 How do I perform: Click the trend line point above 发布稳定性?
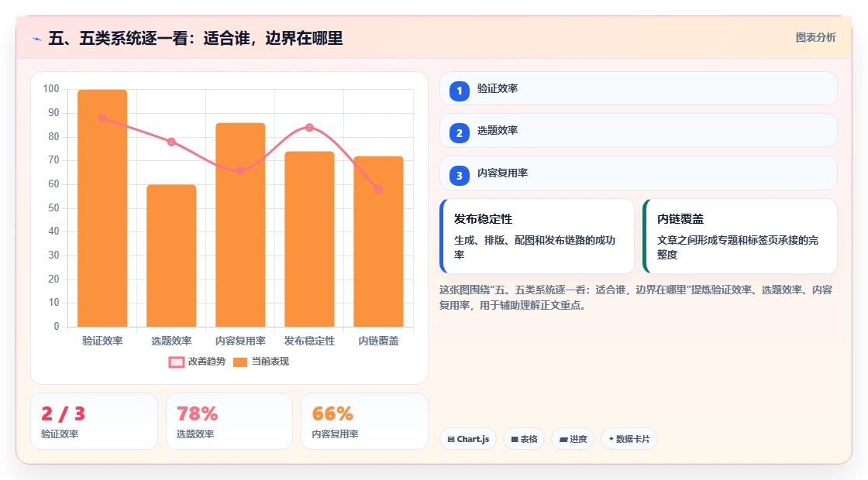(x=309, y=128)
